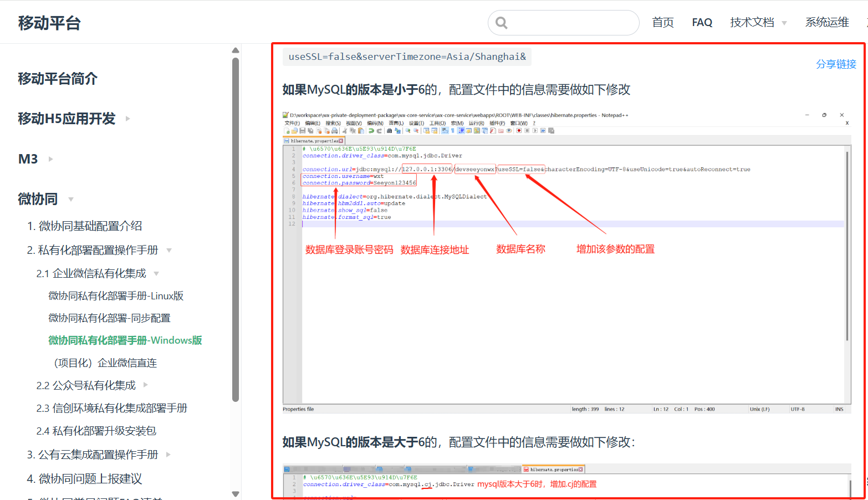Click inside the site search input box
This screenshot has height=500, width=868.
click(565, 23)
